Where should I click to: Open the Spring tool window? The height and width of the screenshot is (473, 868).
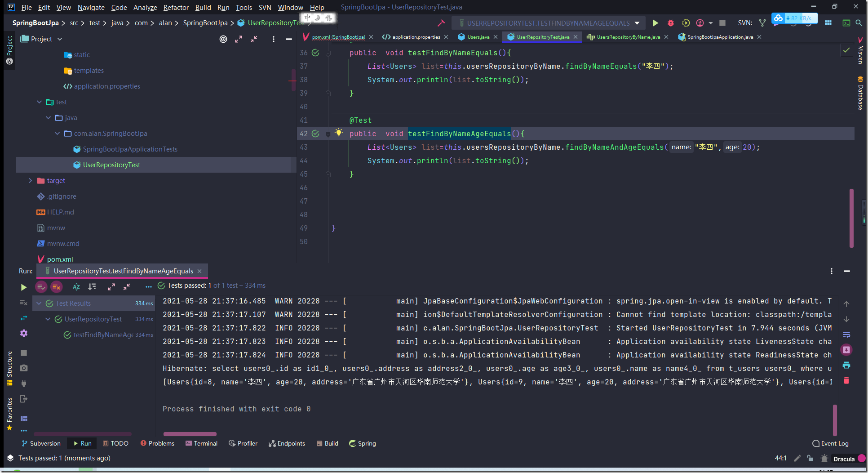(363, 443)
